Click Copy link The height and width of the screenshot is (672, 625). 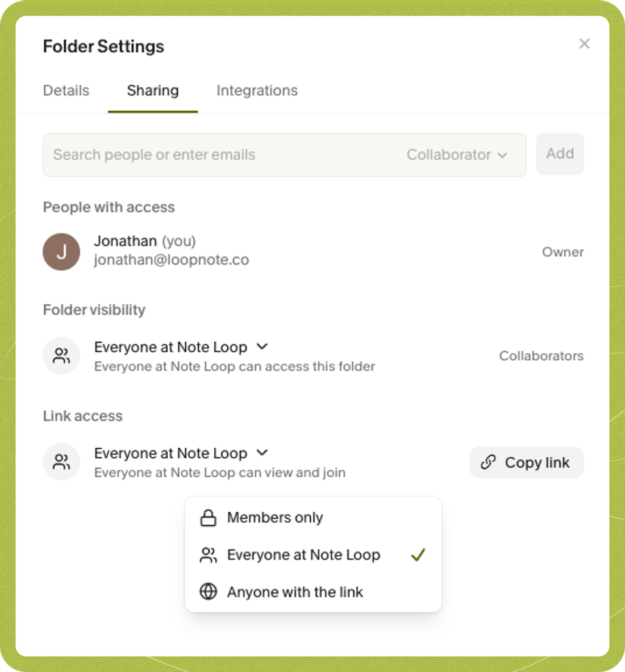click(x=526, y=462)
